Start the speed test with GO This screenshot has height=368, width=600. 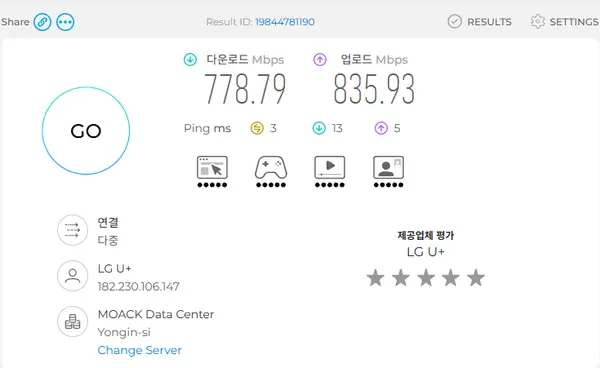tap(86, 131)
